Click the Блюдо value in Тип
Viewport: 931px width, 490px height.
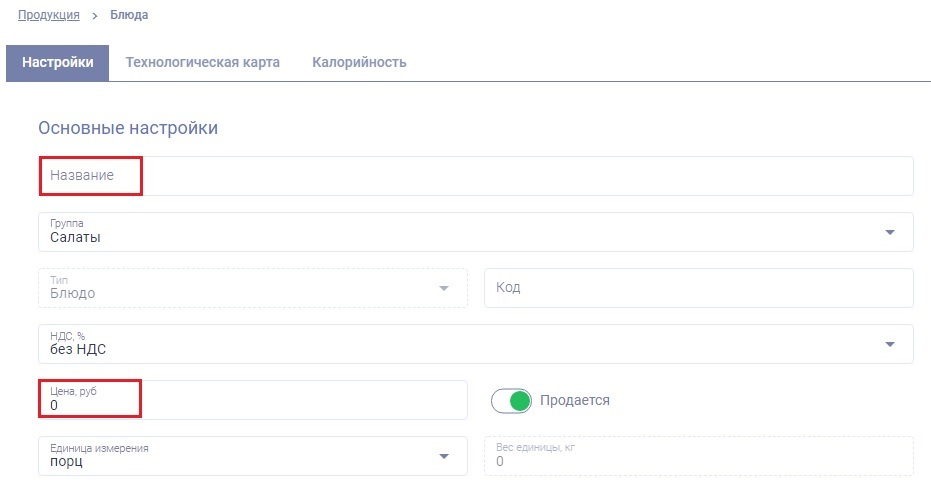click(73, 294)
